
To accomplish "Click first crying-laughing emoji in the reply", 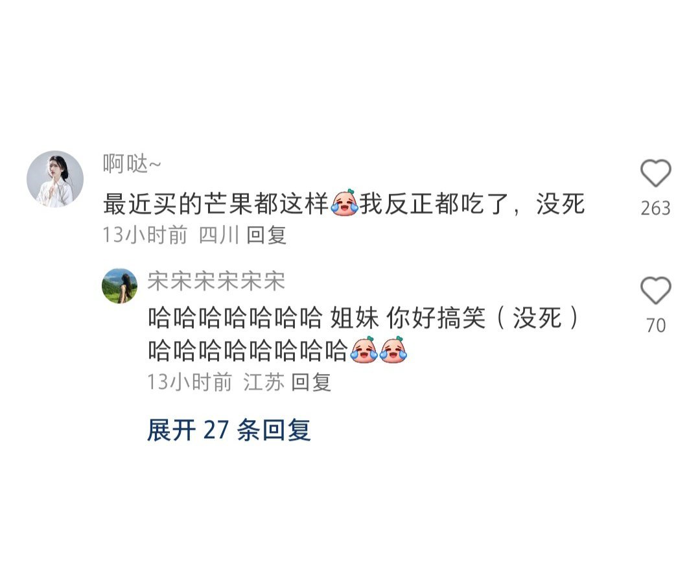I will tap(364, 349).
